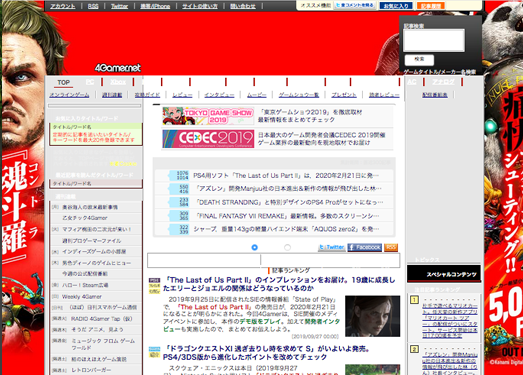The height and width of the screenshot is (375, 523).
Task: Click the tag icon beside Dragon Quest XI headline
Action: pyautogui.click(x=154, y=352)
